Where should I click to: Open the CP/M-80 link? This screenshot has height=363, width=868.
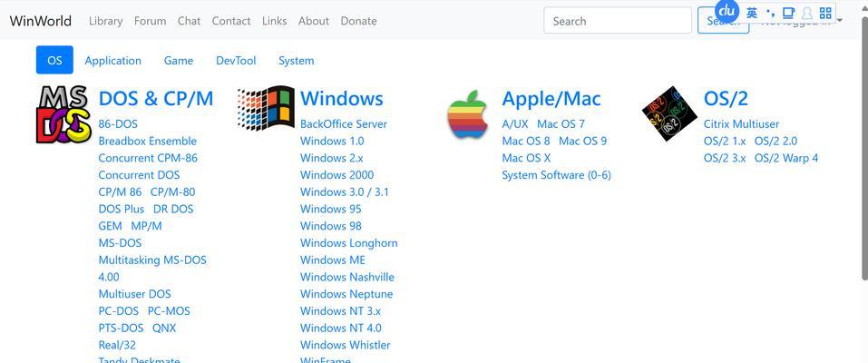tap(172, 192)
